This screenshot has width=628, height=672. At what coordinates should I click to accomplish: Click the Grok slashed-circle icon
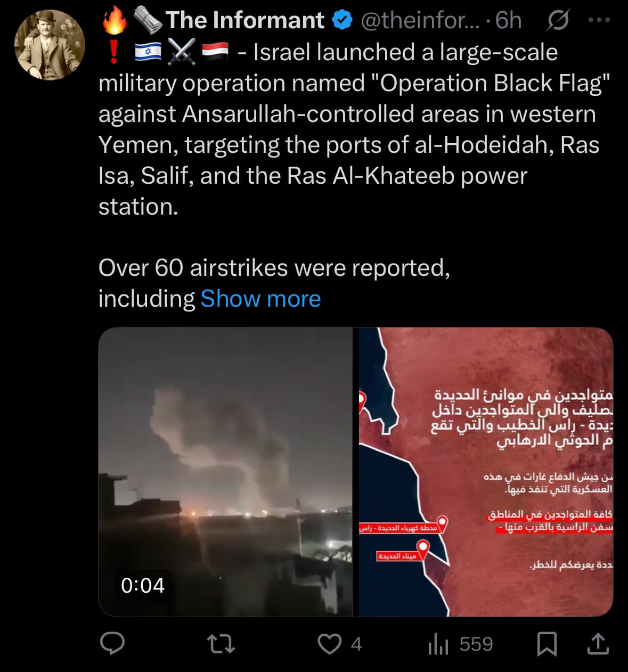(x=558, y=20)
